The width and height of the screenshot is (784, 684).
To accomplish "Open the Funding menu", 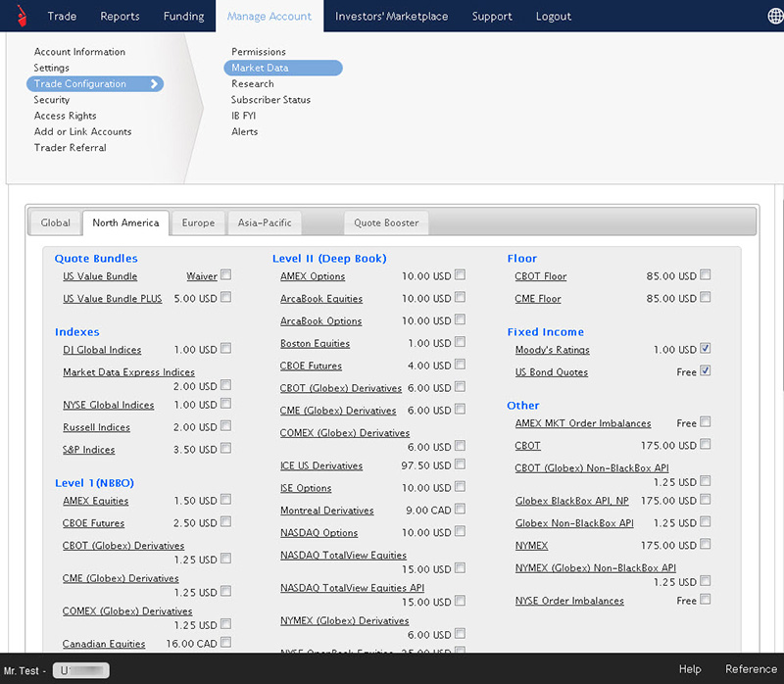I will click(184, 16).
